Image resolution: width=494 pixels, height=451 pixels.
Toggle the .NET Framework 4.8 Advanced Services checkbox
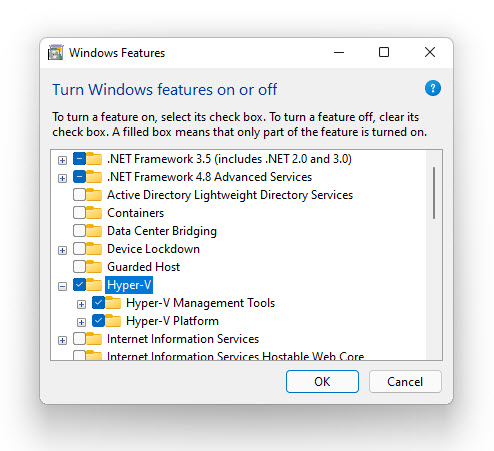tap(79, 177)
